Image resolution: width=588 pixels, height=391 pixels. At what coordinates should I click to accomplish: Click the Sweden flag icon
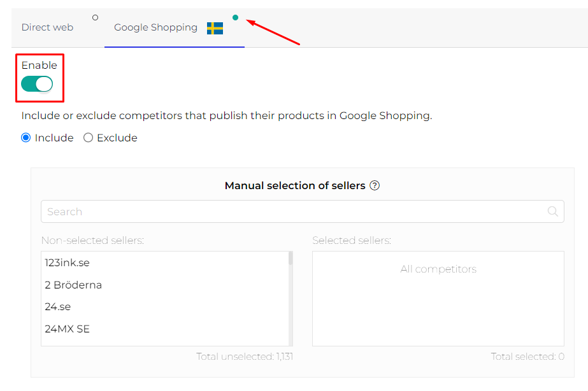215,28
